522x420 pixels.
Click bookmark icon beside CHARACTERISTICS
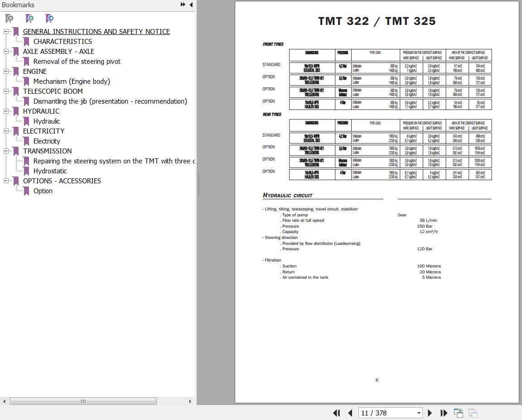[x=26, y=42]
